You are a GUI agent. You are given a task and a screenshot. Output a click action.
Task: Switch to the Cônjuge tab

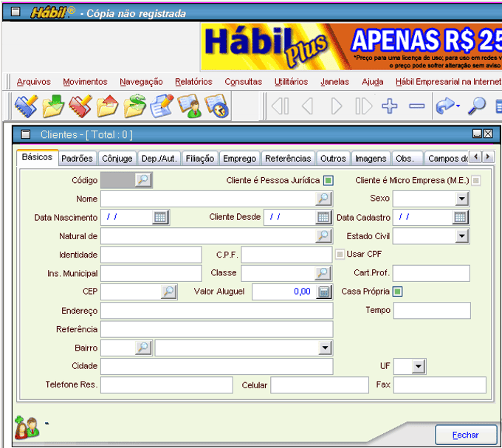click(117, 159)
